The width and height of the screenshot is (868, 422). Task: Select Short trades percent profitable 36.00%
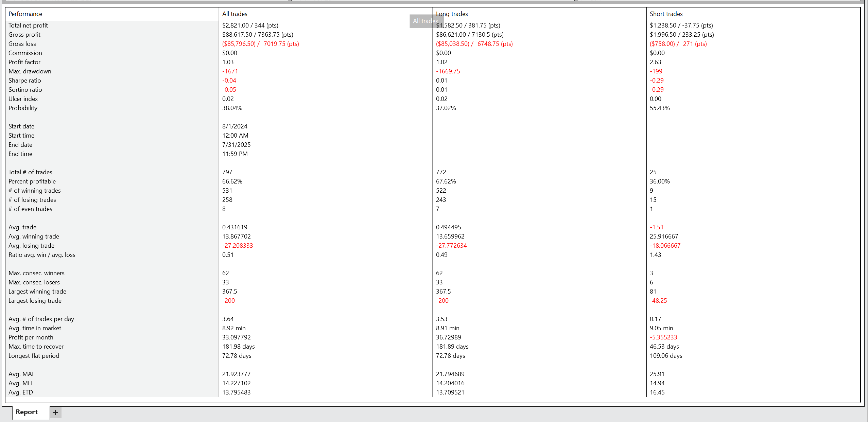tap(660, 181)
